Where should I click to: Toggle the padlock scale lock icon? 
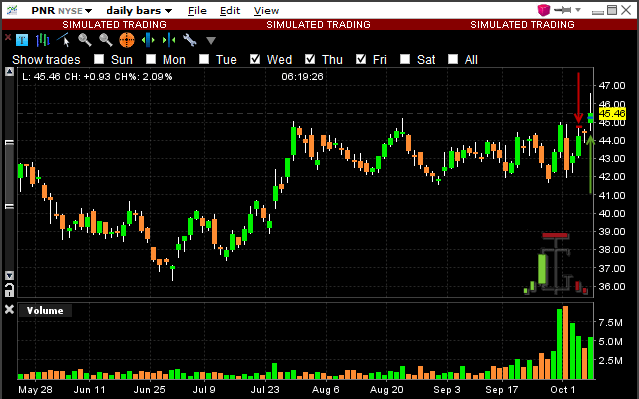(x=9, y=290)
